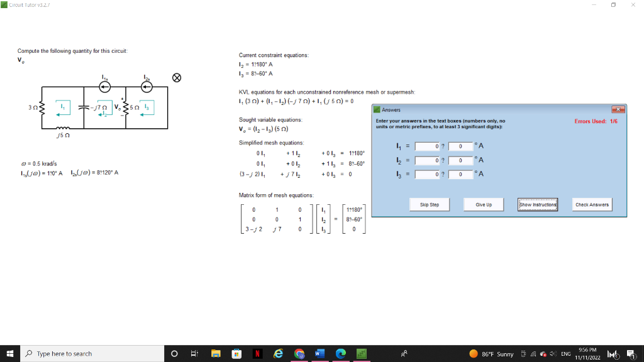Screen dimensions: 644x362
Task: Click the circled X icon beside the circuit diagram
Action: pos(176,77)
